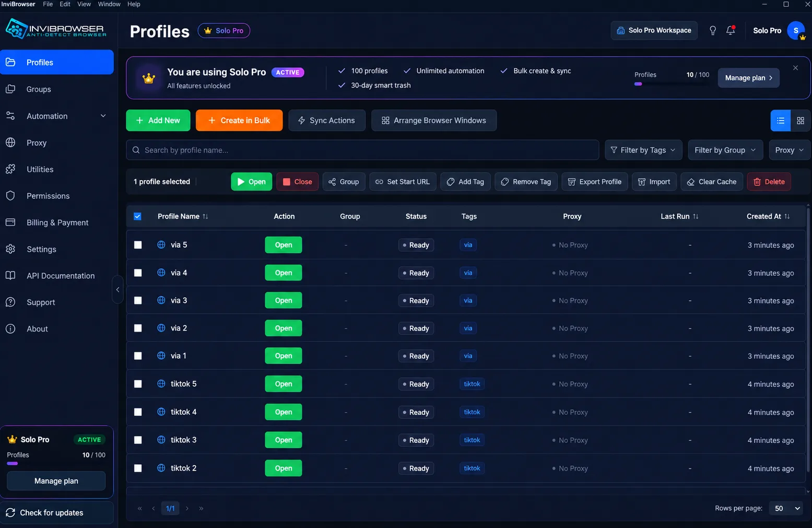Click the globe icon for via 5
This screenshot has height=528, width=812.
pos(161,244)
